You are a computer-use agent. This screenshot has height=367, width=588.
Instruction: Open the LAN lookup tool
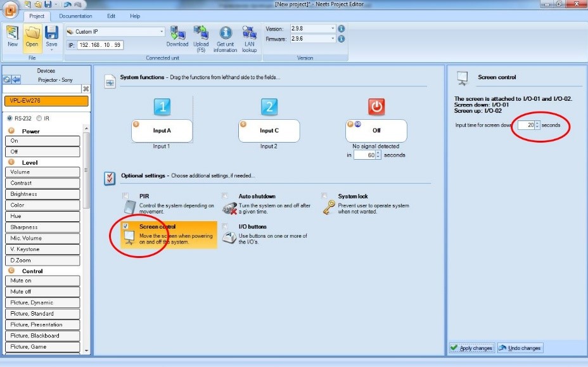pos(250,34)
